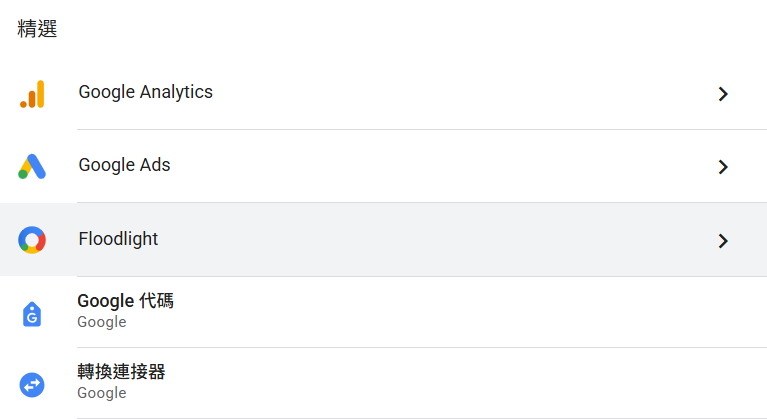
Task: Expand Google Ads using the right chevron
Action: pos(724,167)
